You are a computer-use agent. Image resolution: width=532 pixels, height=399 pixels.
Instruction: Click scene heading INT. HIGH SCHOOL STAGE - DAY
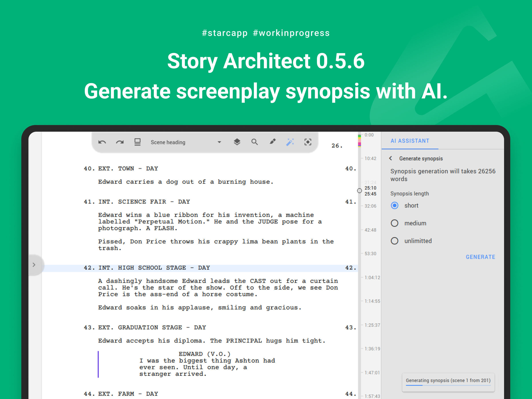[x=154, y=268]
